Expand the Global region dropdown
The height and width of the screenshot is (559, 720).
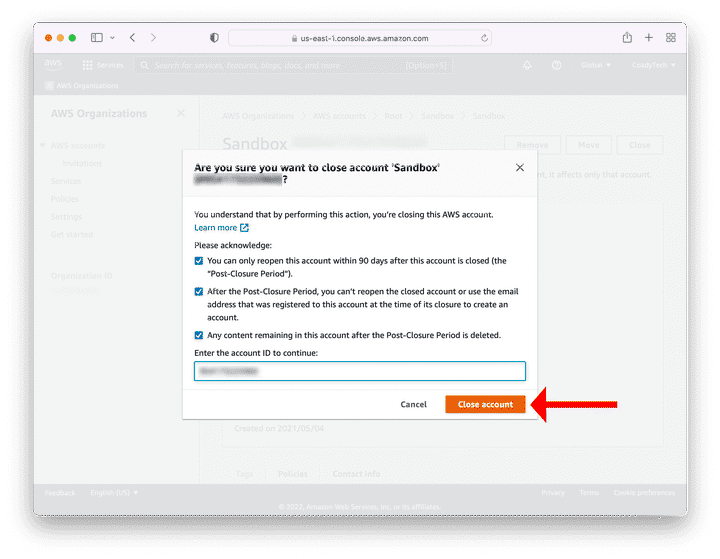[x=596, y=65]
